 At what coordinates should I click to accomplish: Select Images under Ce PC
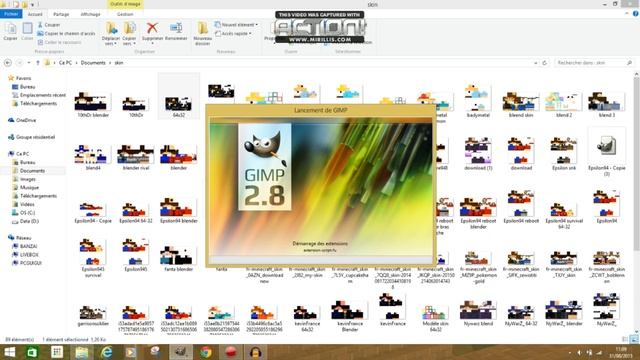[27, 179]
